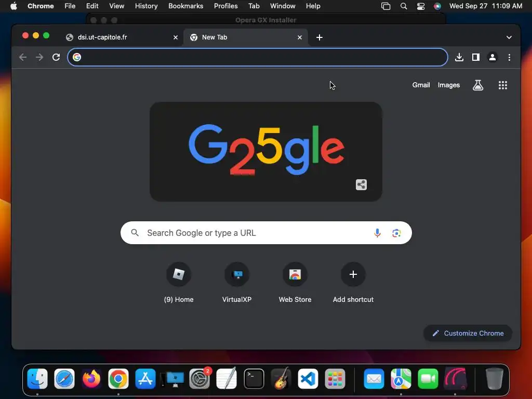The height and width of the screenshot is (399, 532).
Task: Open the Apple menu
Action: coord(14,6)
